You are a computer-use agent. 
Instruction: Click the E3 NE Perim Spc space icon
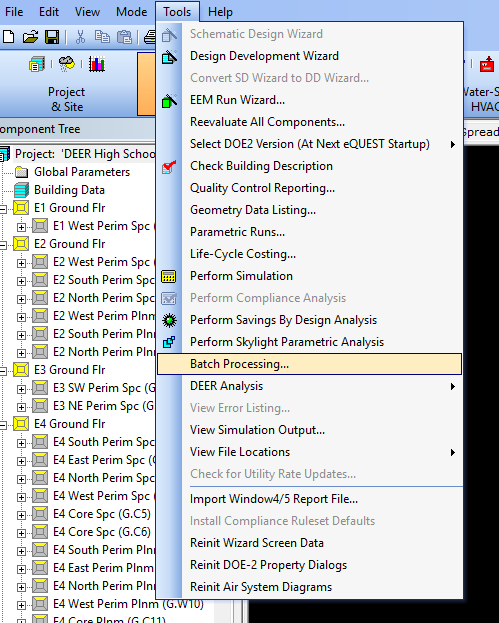point(40,406)
